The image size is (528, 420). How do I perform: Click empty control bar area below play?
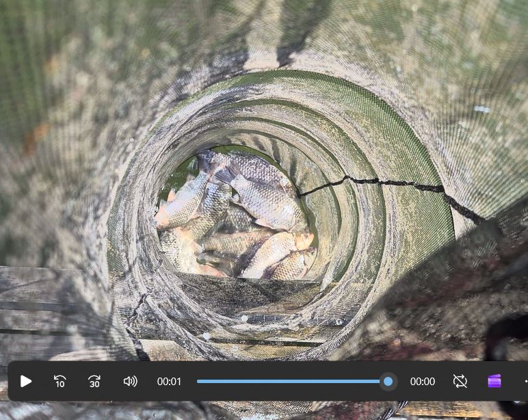26,395
